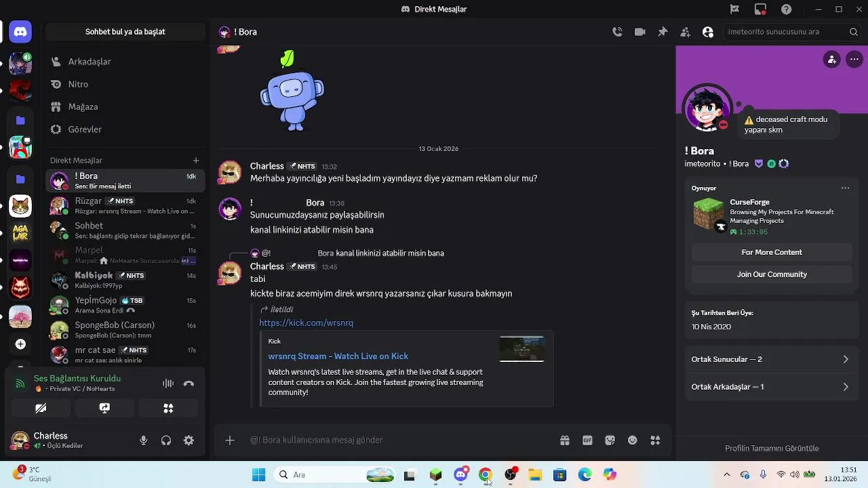Screen dimensions: 868x488
Task: Open the SpongeBob (Carson) direct message
Action: 125,330
